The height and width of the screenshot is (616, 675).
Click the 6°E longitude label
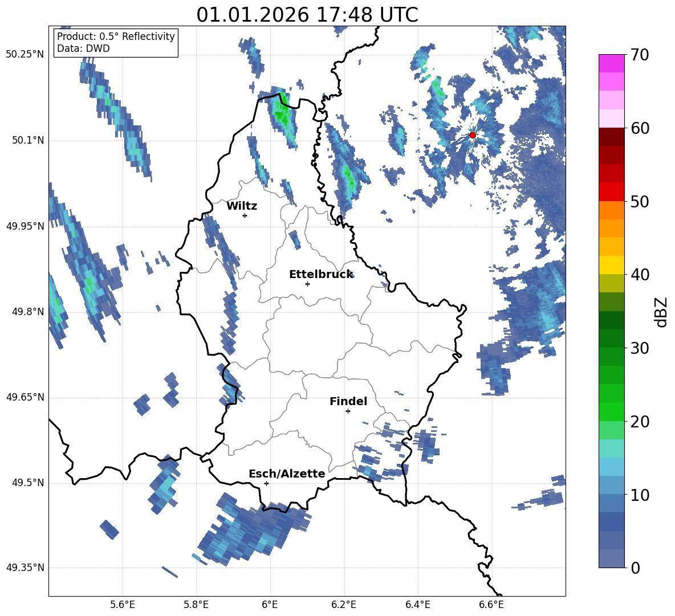(270, 605)
